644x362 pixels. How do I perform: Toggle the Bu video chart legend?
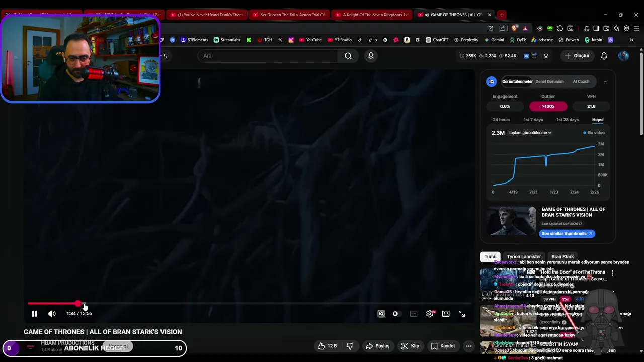594,133
